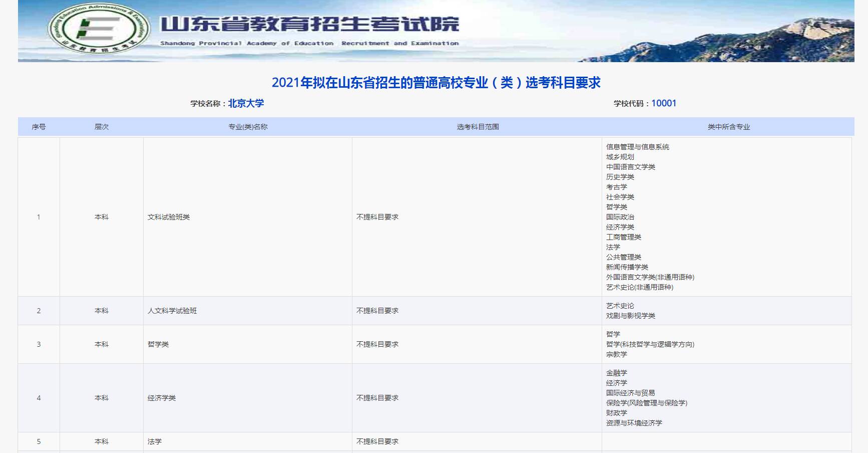The image size is (868, 453).
Task: Select 信息管理与信息系统 in the included majors list
Action: (637, 147)
